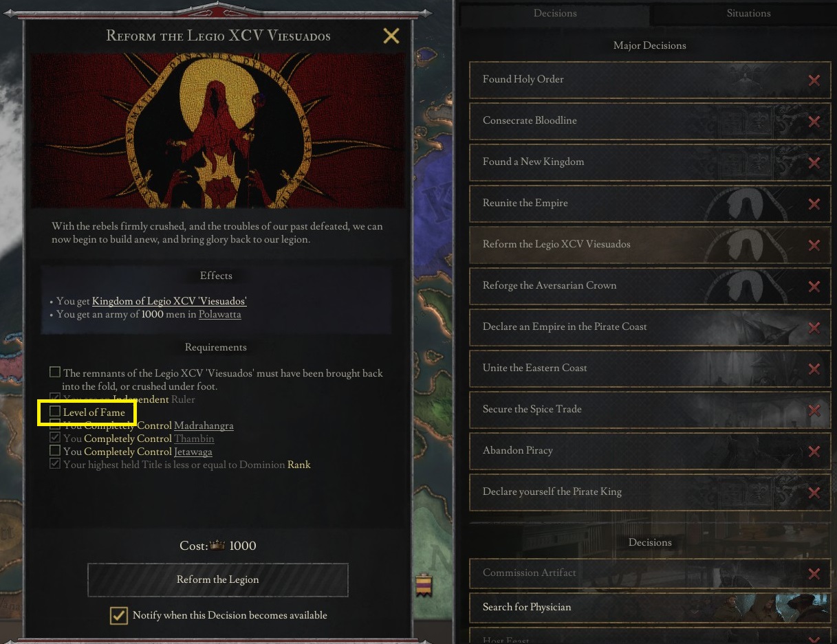This screenshot has width=837, height=644.
Task: Select Declare yourself the Pirate King
Action: tap(650, 492)
